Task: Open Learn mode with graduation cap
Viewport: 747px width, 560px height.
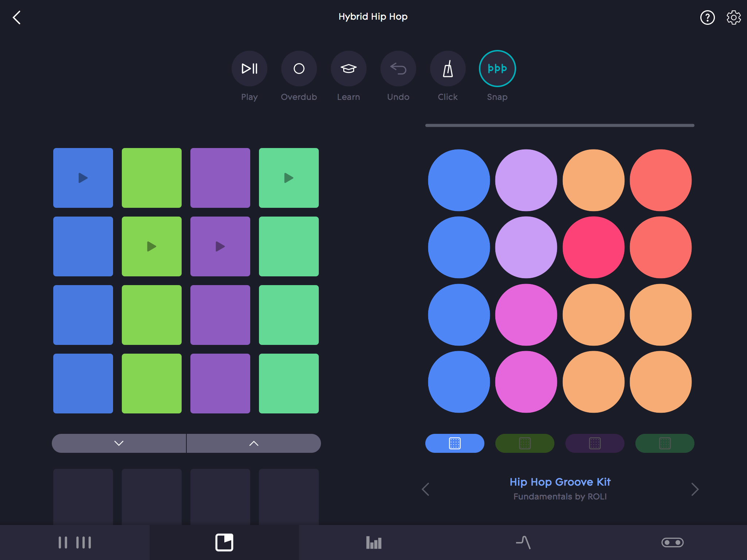Action: click(348, 69)
